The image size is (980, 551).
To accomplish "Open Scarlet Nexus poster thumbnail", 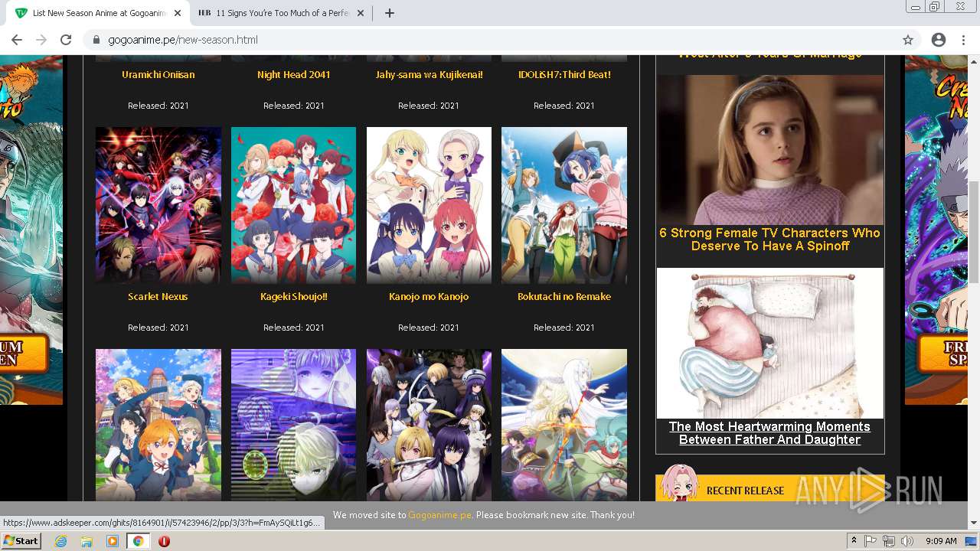I will (x=158, y=205).
